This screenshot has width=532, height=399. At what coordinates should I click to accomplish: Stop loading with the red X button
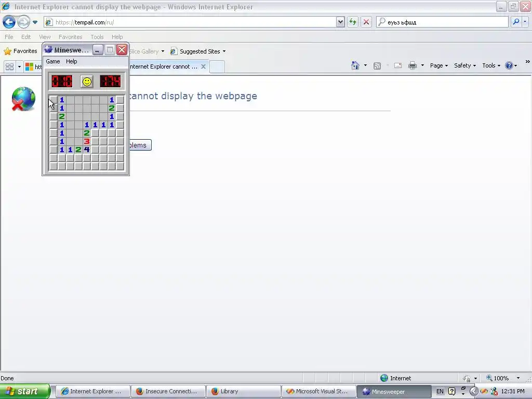366,22
